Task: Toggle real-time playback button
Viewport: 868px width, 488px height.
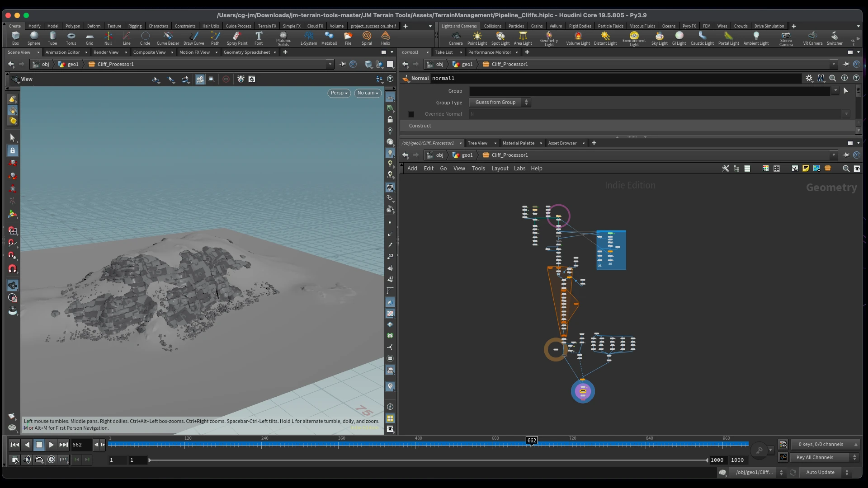Action: click(52, 460)
